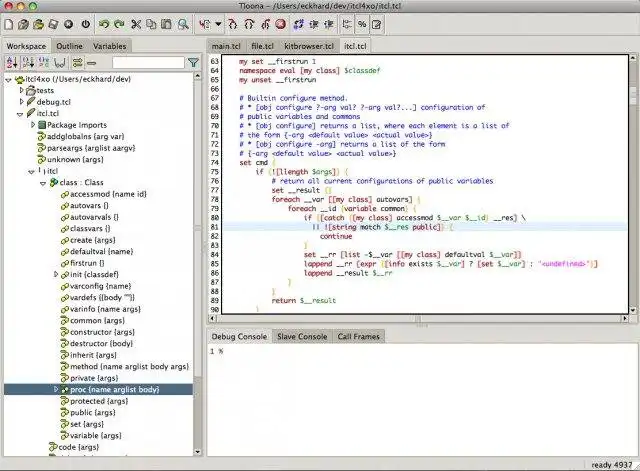Switch to the Call Frames tab
This screenshot has width=640, height=471.
tap(358, 337)
